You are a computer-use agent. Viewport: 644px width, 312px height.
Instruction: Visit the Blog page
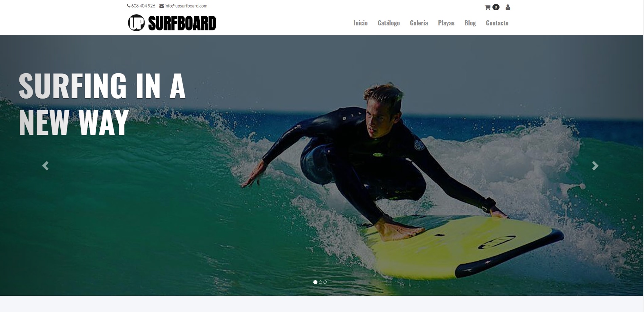pyautogui.click(x=470, y=23)
